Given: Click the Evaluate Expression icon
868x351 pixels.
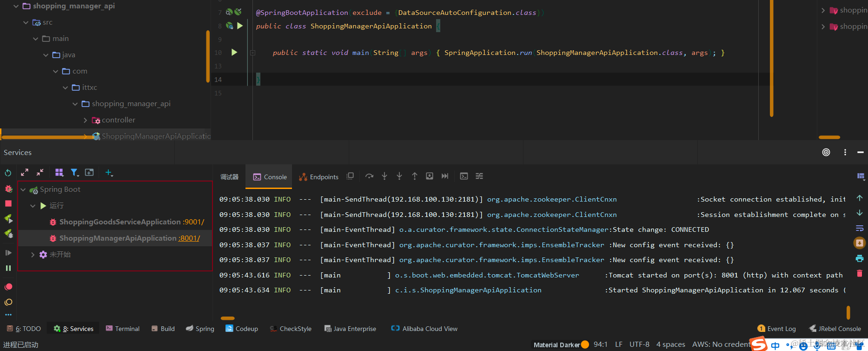Looking at the screenshot, I should [464, 176].
